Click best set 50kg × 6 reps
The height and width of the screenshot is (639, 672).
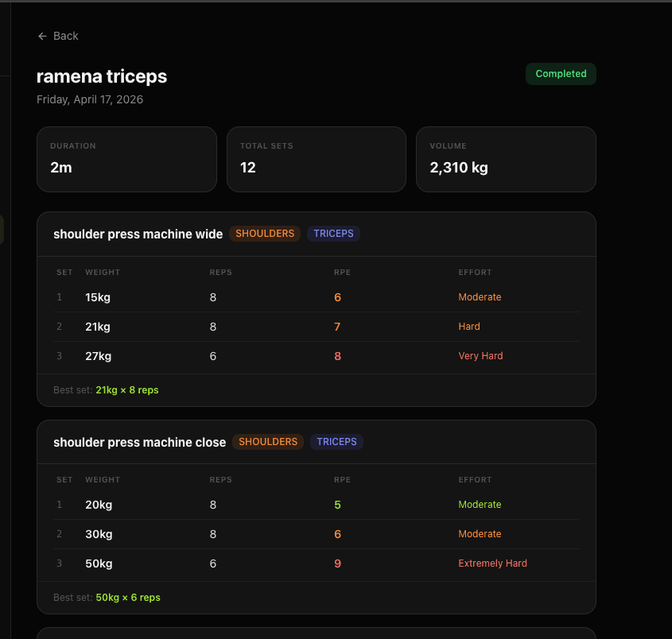tap(127, 598)
